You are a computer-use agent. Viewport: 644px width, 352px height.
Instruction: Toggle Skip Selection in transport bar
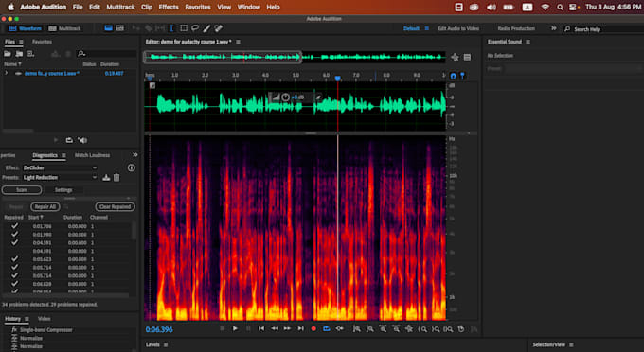(x=340, y=328)
